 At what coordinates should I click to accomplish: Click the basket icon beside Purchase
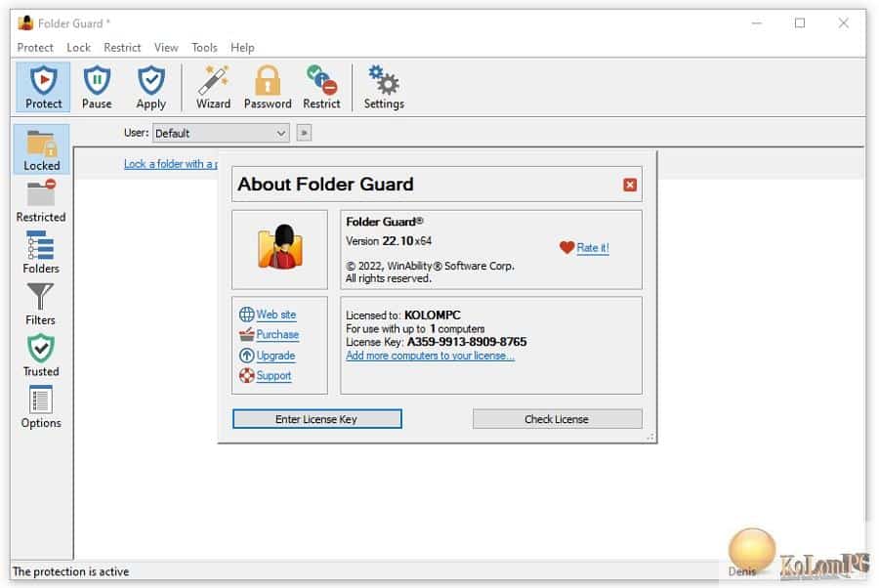246,335
